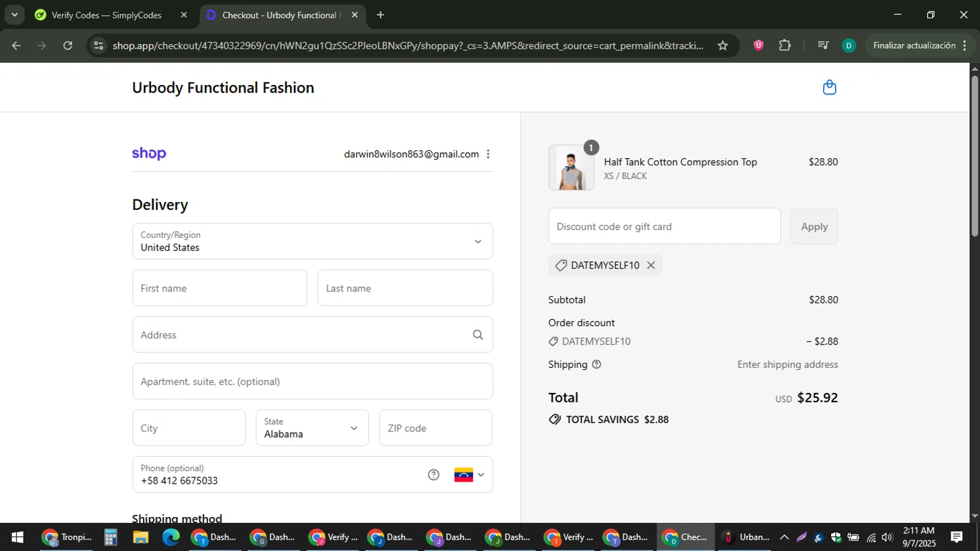
Task: Open account options menu beside email address
Action: tap(488, 154)
